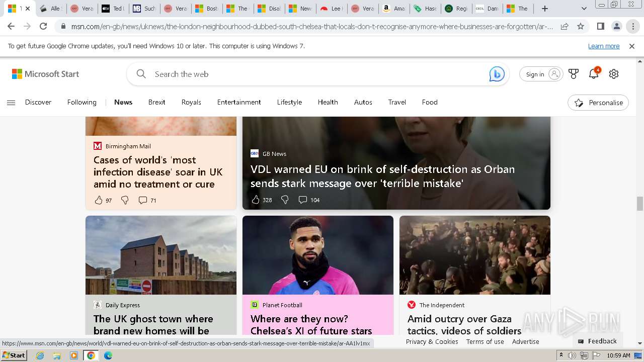Open 'Where are they now? Chelsea's XI' headline
This screenshot has width=644, height=362.
coord(311,325)
